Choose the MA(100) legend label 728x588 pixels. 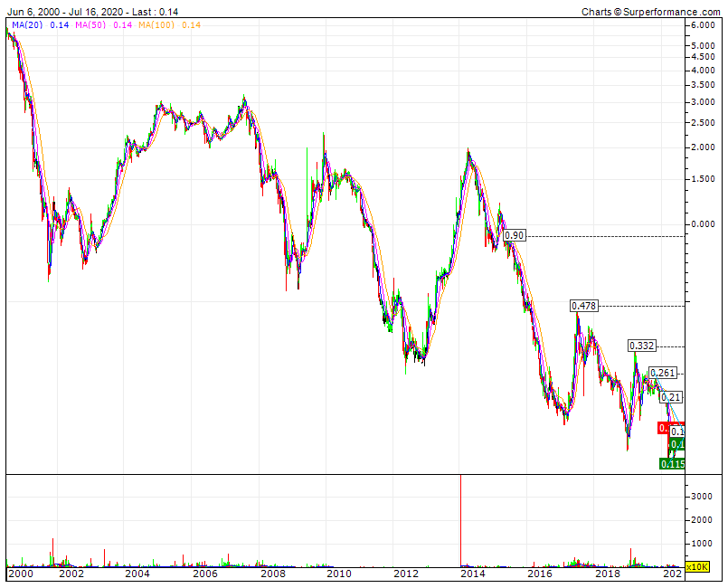tap(156, 25)
